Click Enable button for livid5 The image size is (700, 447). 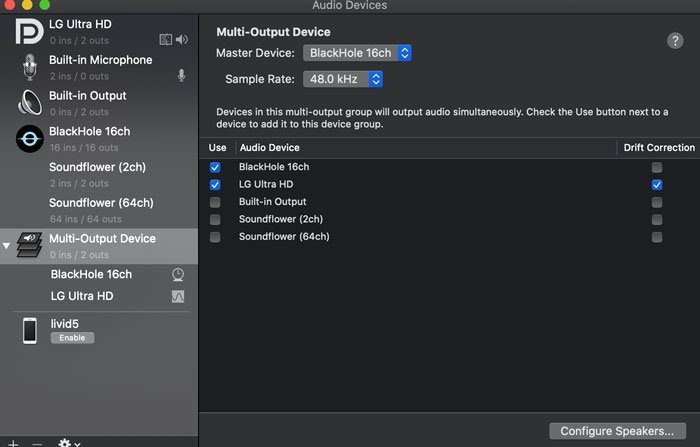click(x=72, y=338)
